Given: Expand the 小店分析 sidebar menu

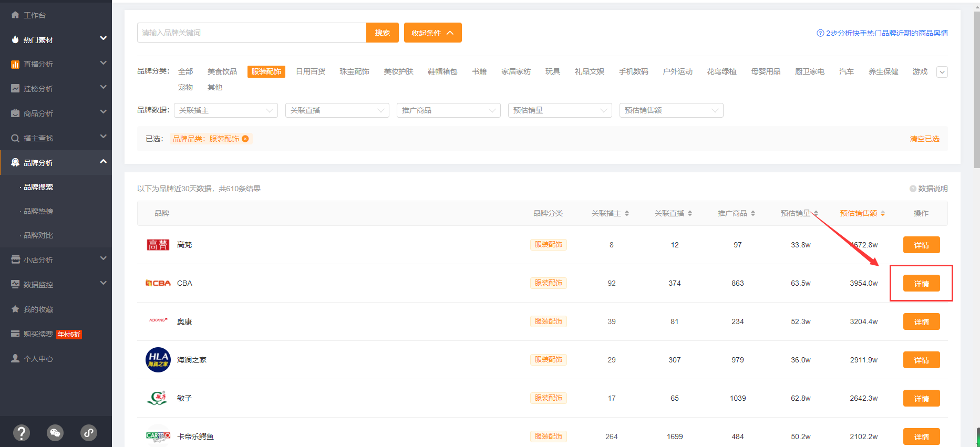Looking at the screenshot, I should click(x=104, y=258).
